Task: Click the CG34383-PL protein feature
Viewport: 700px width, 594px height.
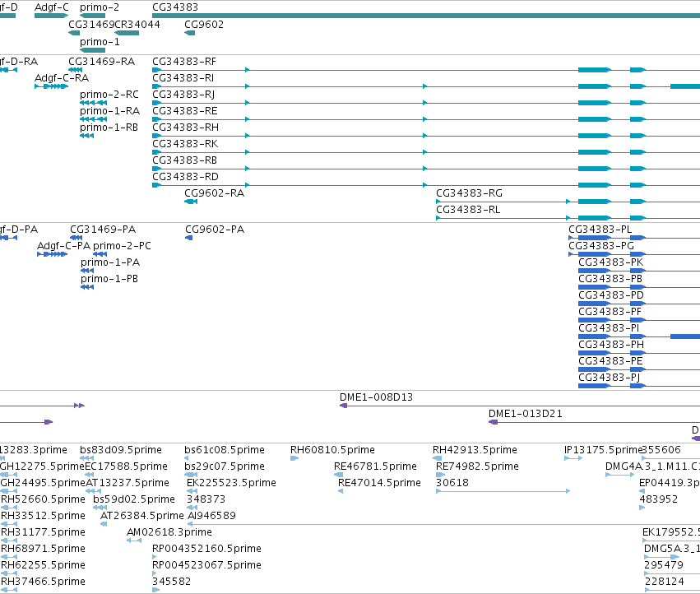Action: pyautogui.click(x=634, y=238)
